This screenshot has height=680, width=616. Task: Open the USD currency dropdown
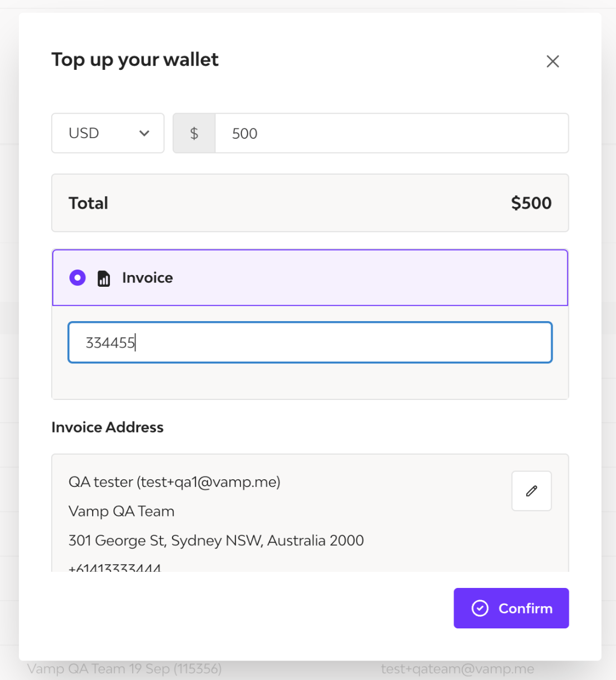[x=108, y=133]
